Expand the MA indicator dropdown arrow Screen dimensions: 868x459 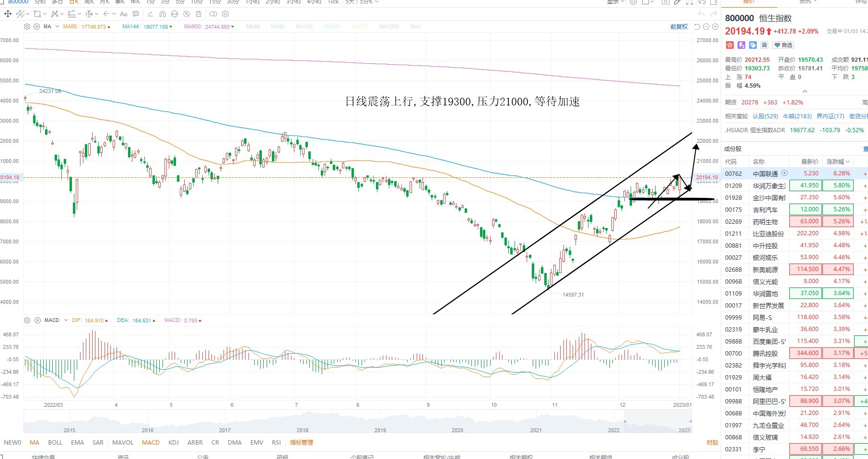(57, 27)
